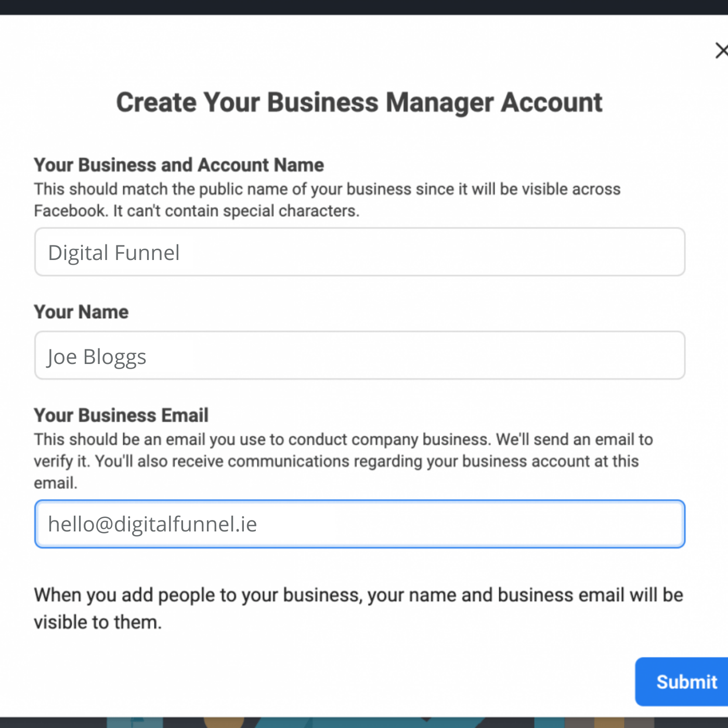Viewport: 728px width, 728px height.
Task: Close the dialog using the X icon
Action: pos(721,51)
